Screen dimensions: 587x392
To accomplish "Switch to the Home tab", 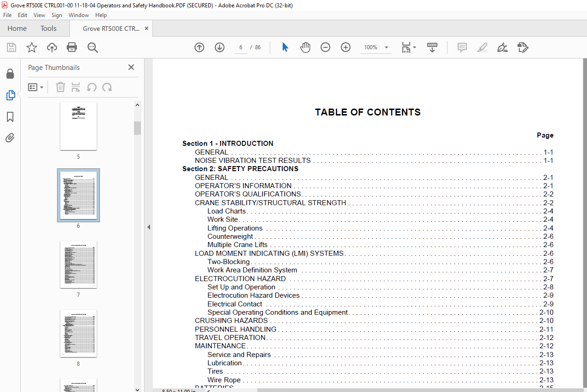I will [x=17, y=29].
